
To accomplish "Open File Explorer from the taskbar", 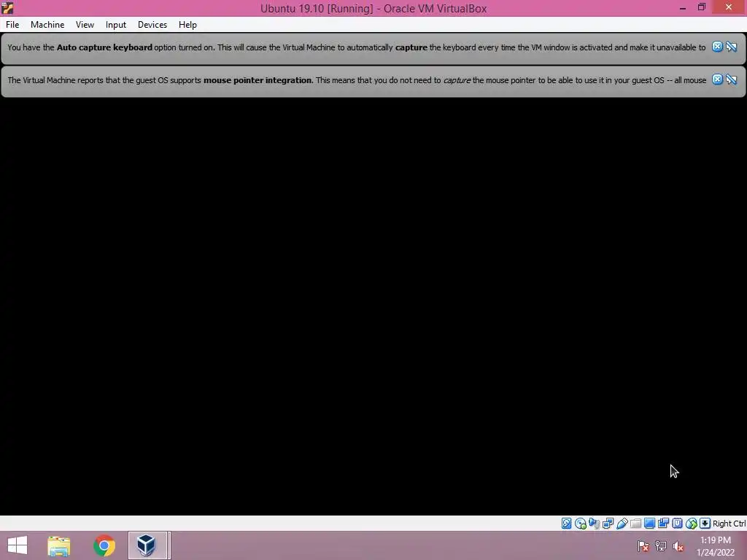I will 59,545.
